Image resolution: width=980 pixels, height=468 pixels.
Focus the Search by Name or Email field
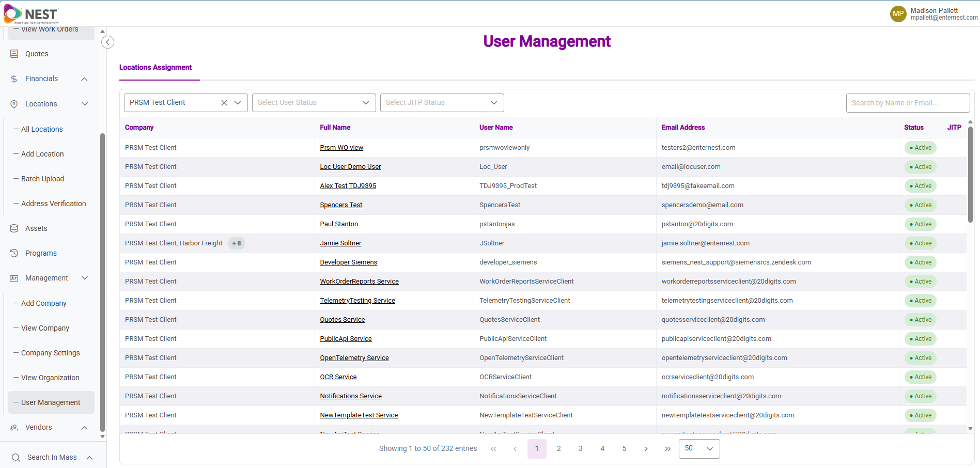click(x=908, y=103)
